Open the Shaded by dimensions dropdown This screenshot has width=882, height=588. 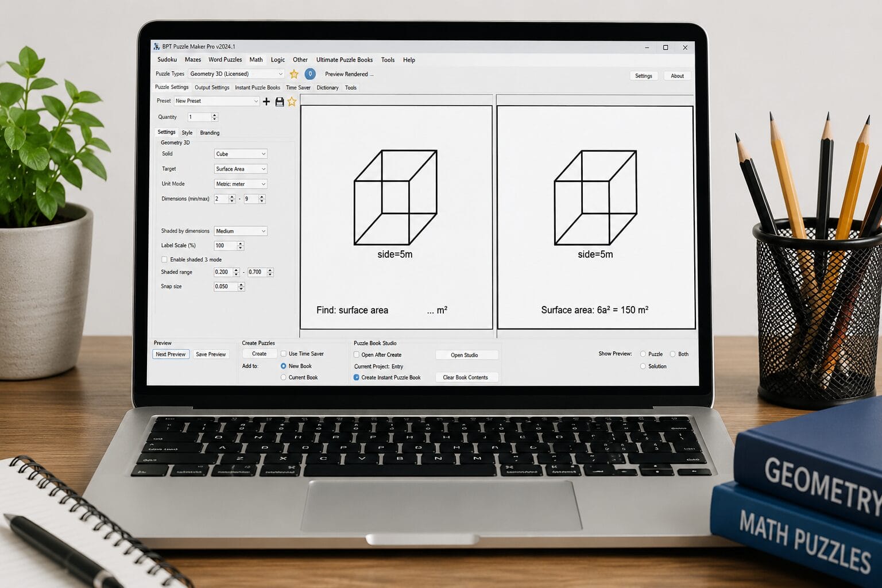coord(241,231)
